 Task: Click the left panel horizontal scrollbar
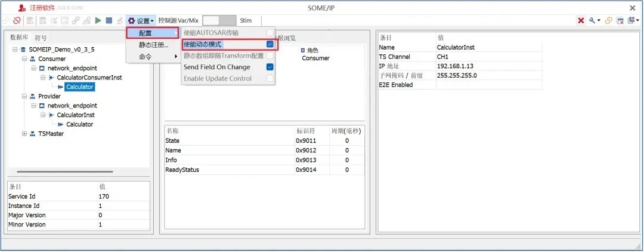point(66,172)
